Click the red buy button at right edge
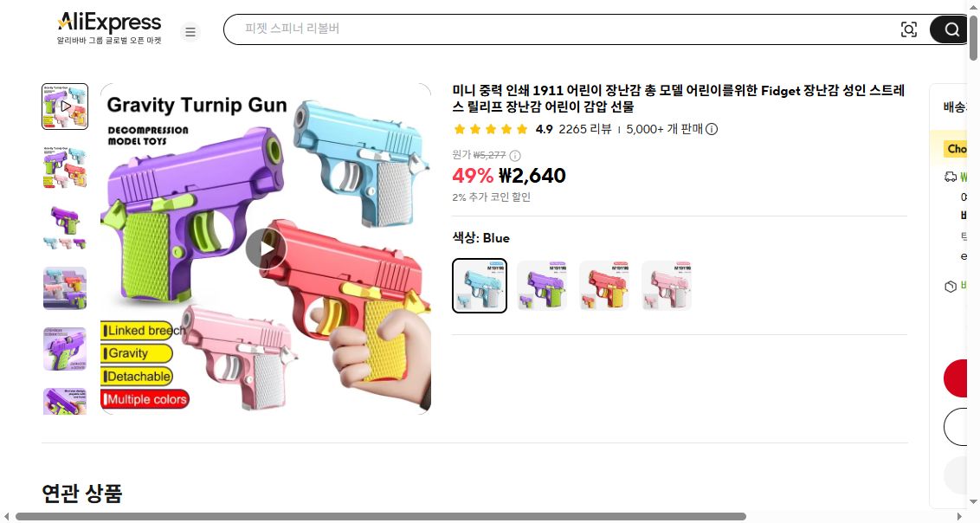Image resolution: width=980 pixels, height=523 pixels. pos(956,378)
